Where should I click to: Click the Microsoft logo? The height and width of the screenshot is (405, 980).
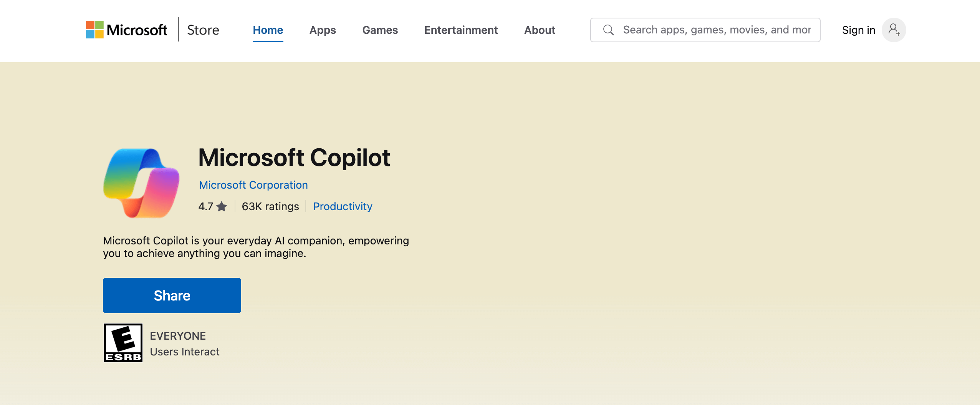[x=126, y=30]
